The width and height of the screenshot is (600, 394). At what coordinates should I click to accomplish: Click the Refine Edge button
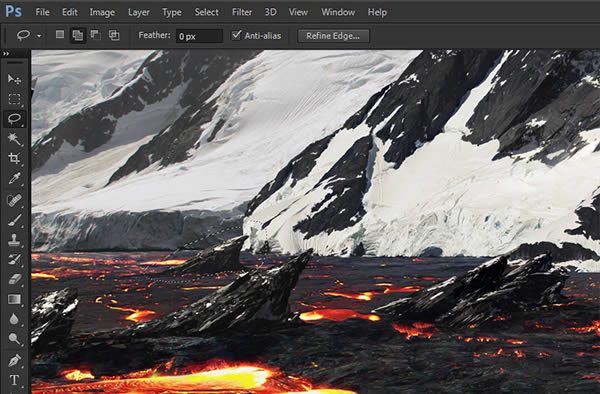[x=333, y=36]
